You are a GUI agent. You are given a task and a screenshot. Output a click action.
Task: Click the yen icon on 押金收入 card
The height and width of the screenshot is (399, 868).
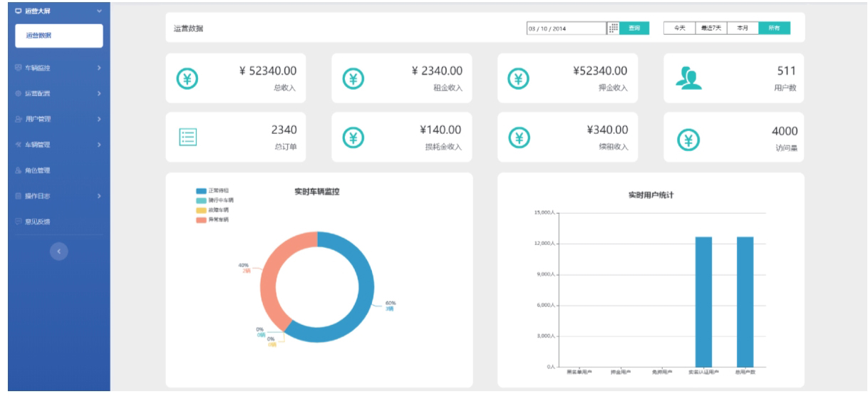coord(519,78)
